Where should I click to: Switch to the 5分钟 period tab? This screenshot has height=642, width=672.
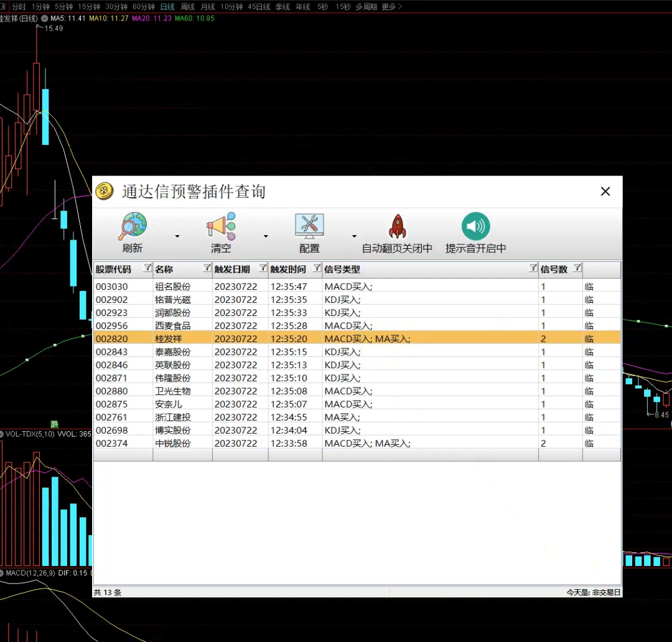(x=63, y=6)
